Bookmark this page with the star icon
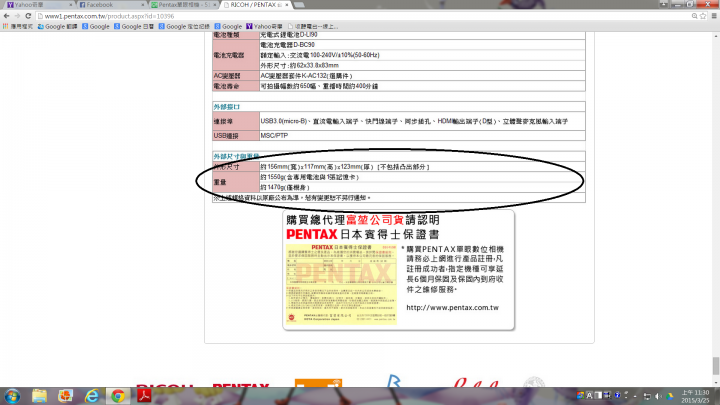The image size is (720, 405). [x=703, y=16]
